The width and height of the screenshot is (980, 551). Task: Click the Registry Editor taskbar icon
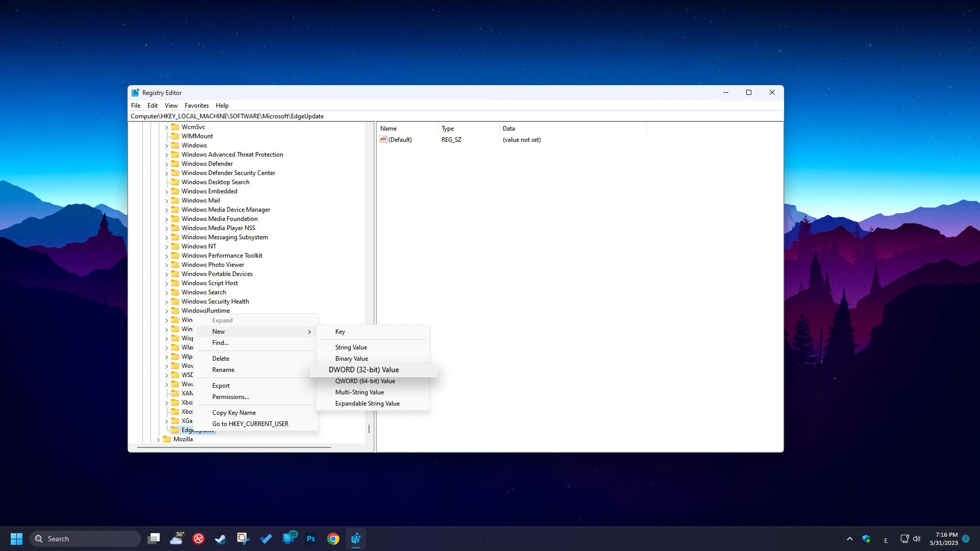[356, 539]
